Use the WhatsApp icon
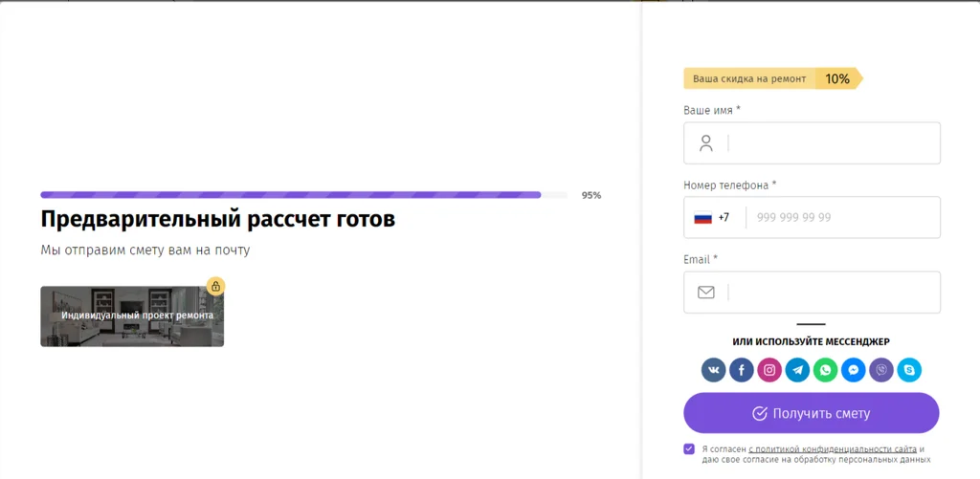 tap(825, 370)
